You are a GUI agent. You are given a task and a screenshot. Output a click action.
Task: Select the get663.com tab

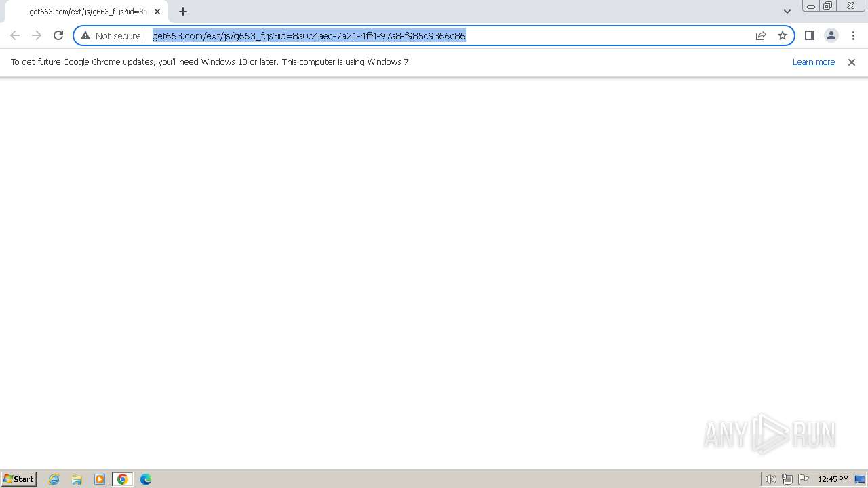click(x=87, y=12)
